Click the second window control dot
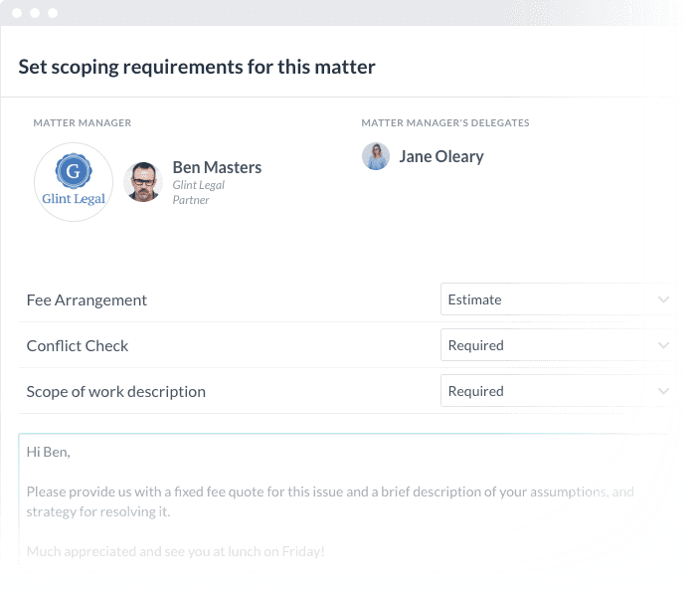 (35, 13)
